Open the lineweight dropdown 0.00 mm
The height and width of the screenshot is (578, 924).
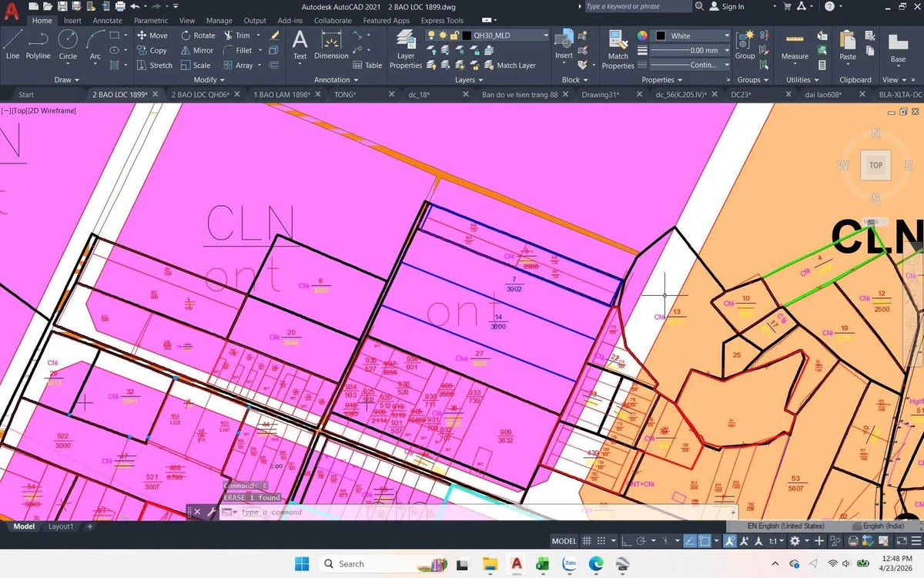690,50
